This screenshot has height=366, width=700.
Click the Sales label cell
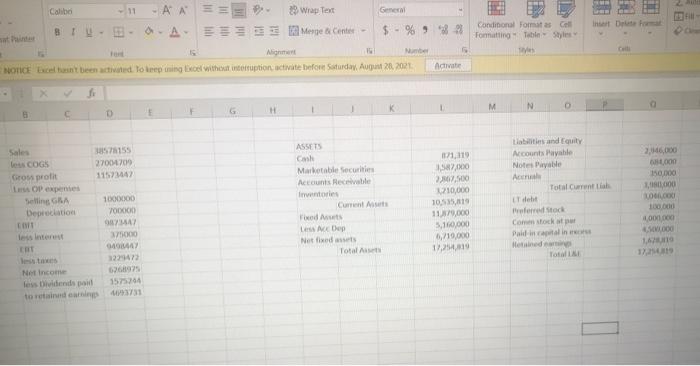click(19, 153)
